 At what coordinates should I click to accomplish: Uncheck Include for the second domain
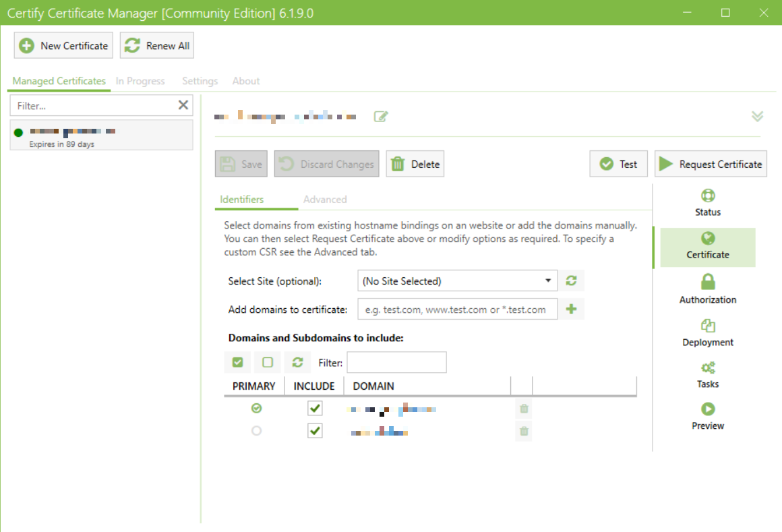coord(315,431)
